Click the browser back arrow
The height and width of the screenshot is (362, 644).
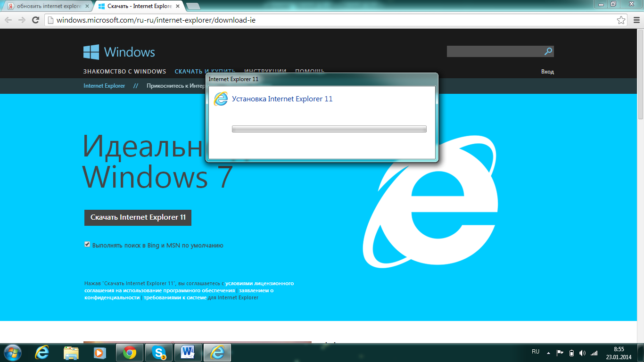point(8,20)
